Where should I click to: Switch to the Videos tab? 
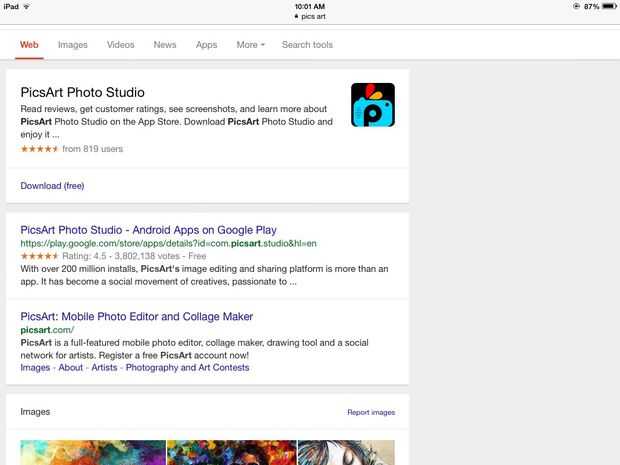point(121,45)
